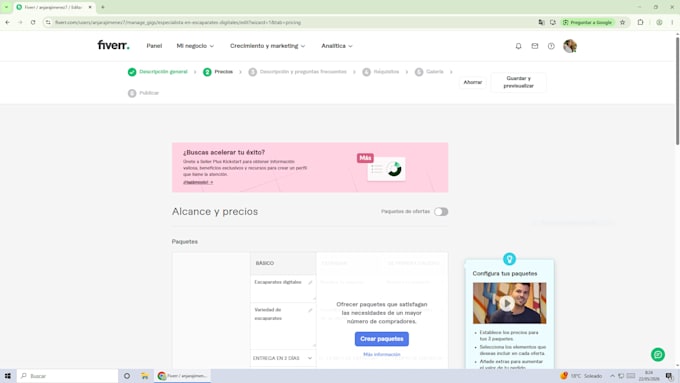Open the browser extensions icon
The height and width of the screenshot is (383, 680).
click(641, 22)
